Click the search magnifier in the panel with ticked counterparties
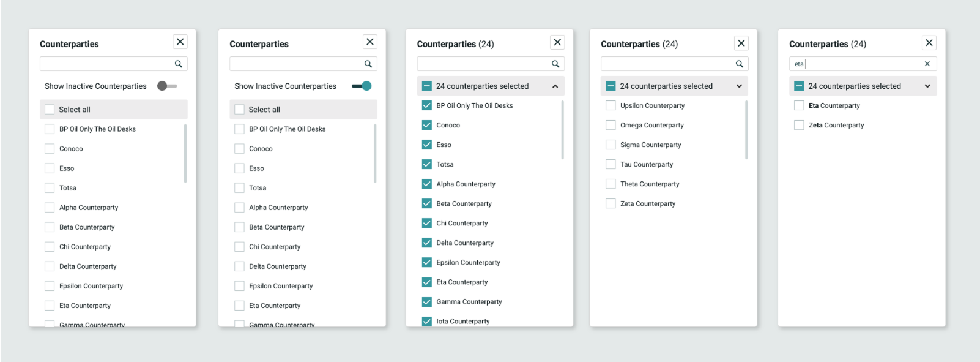Image resolution: width=980 pixels, height=362 pixels. tap(555, 64)
